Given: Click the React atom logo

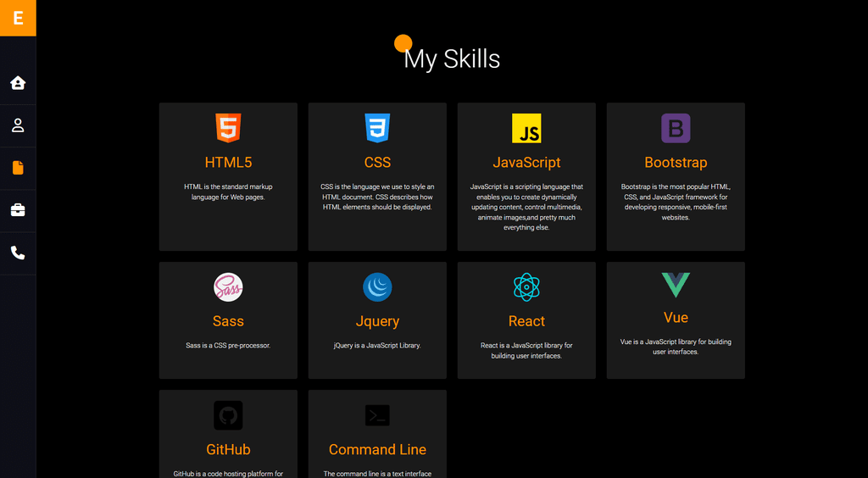Looking at the screenshot, I should point(526,287).
